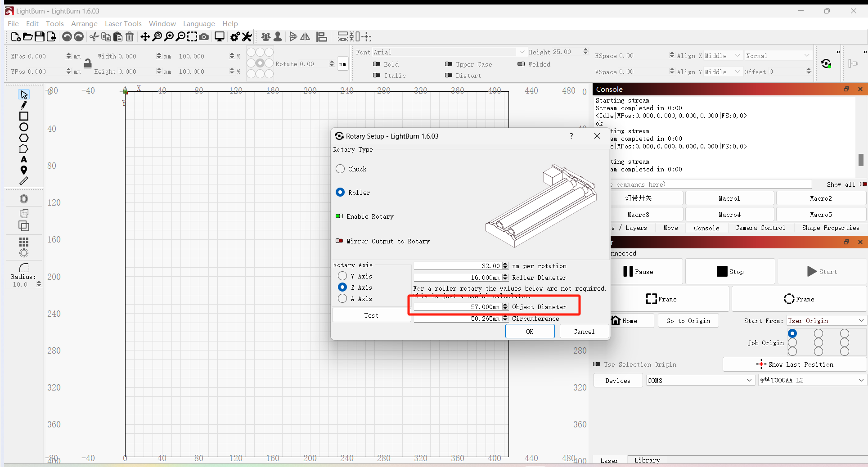Select the Roller rotary type
Viewport: 868px width, 467px height.
pos(340,192)
